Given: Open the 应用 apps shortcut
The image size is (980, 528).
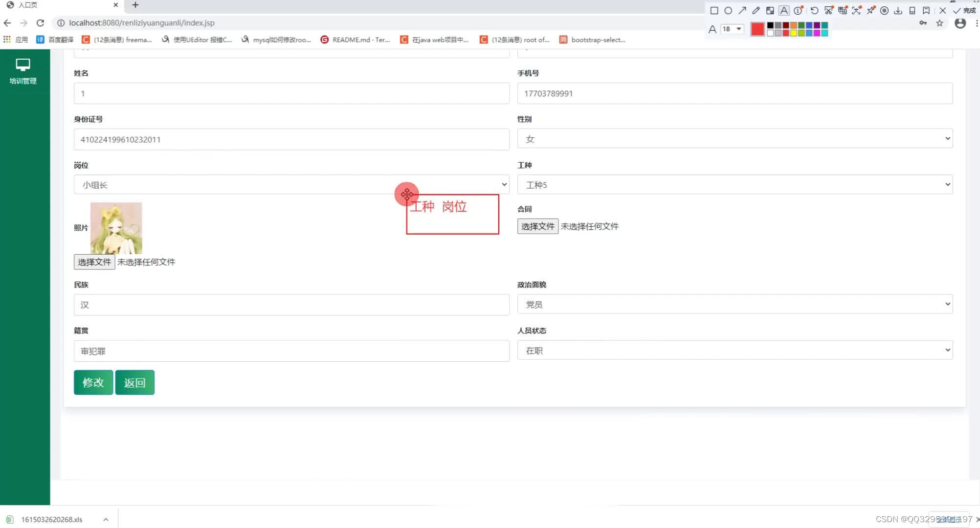Looking at the screenshot, I should tap(16, 40).
